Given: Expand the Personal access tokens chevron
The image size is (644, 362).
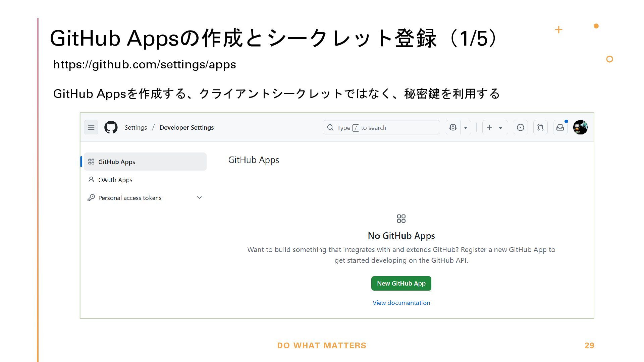Looking at the screenshot, I should (199, 198).
